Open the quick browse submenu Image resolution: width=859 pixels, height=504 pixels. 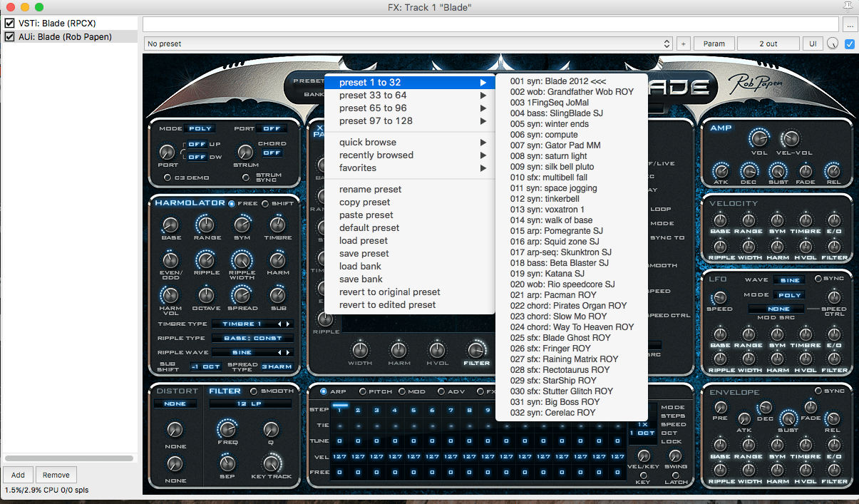click(409, 143)
